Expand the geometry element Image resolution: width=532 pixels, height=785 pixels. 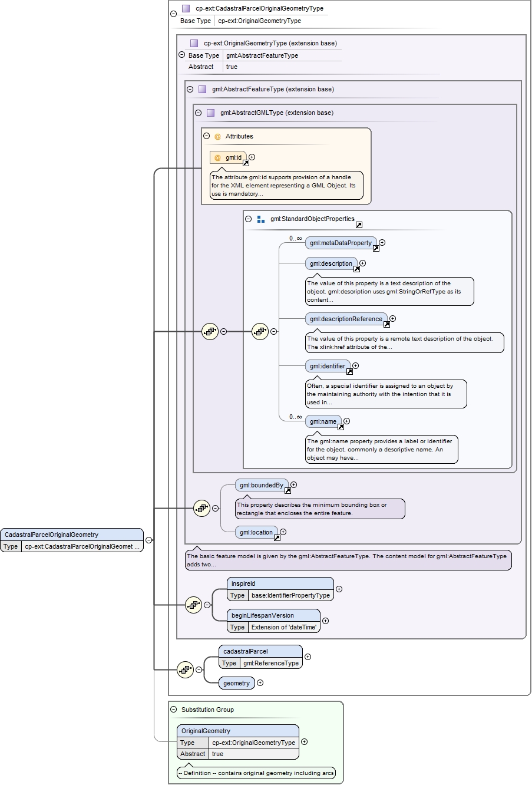[x=260, y=683]
